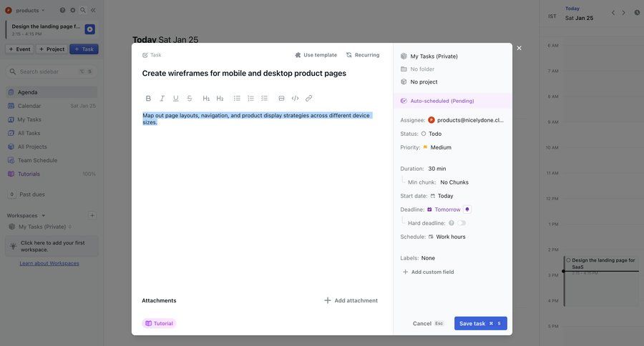Screen dimensions: 644x346
Task: Open Team Schedule in the sidebar
Action: click(52, 160)
